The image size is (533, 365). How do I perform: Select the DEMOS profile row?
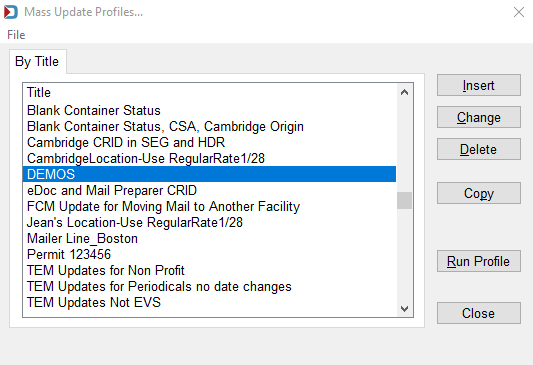[x=209, y=174]
